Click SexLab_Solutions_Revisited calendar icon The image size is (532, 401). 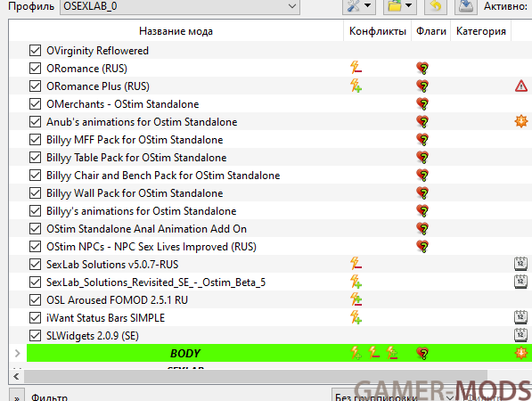pyautogui.click(x=520, y=282)
